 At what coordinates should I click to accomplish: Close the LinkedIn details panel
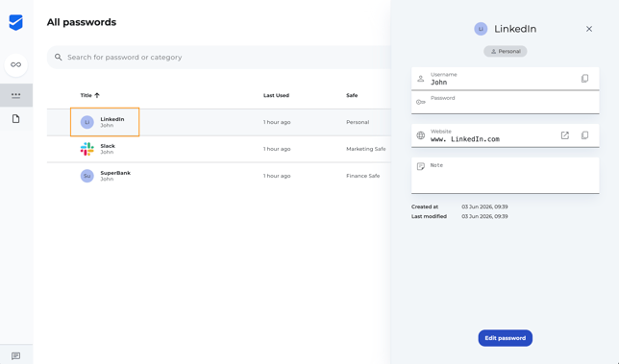coord(589,29)
